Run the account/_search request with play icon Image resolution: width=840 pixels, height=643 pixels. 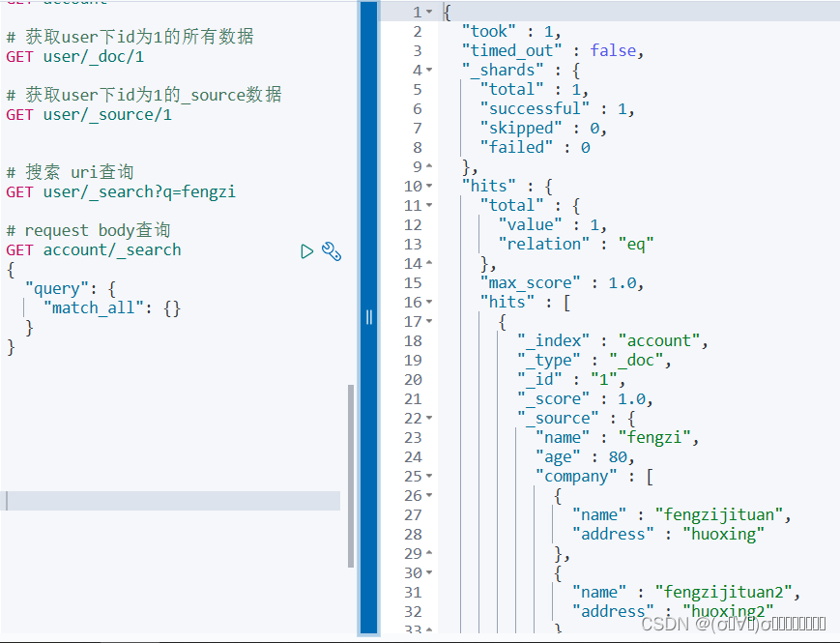click(x=307, y=251)
